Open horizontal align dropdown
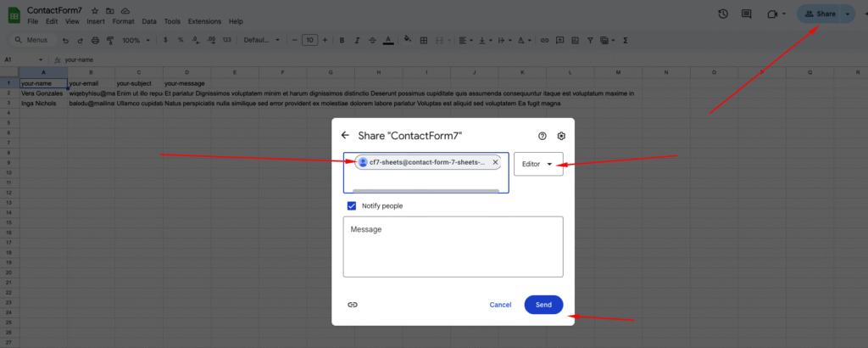 [x=467, y=41]
